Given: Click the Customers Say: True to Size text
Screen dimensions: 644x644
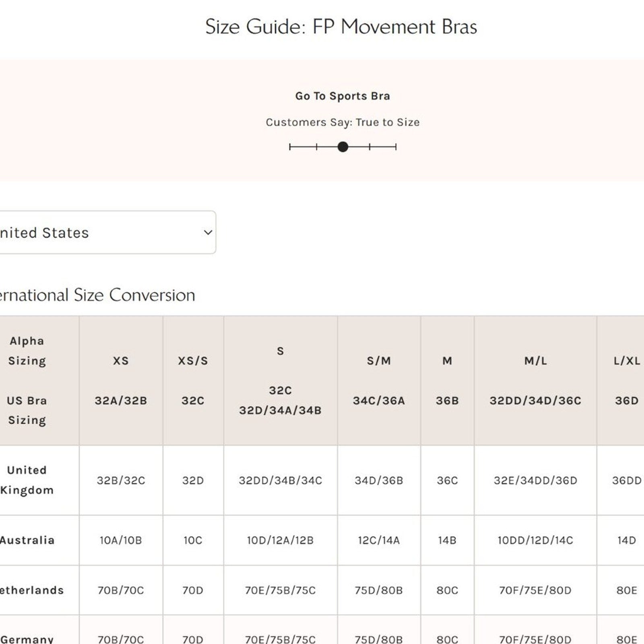Looking at the screenshot, I should click(x=343, y=122).
